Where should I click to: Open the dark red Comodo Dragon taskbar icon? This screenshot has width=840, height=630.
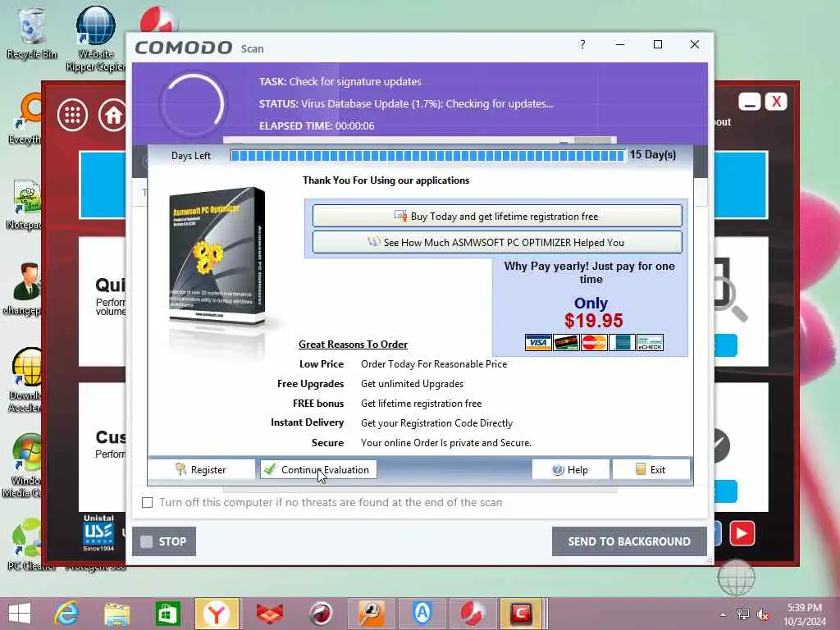click(x=321, y=614)
